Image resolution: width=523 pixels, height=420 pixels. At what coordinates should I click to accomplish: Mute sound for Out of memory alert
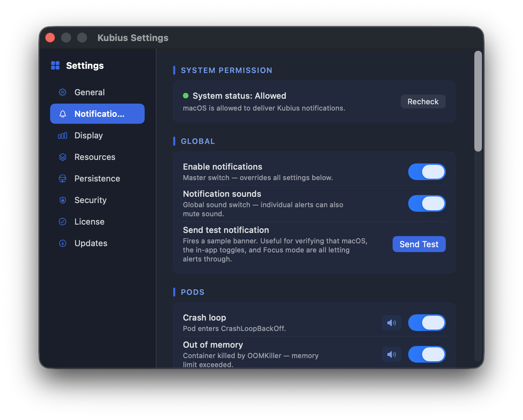(392, 354)
